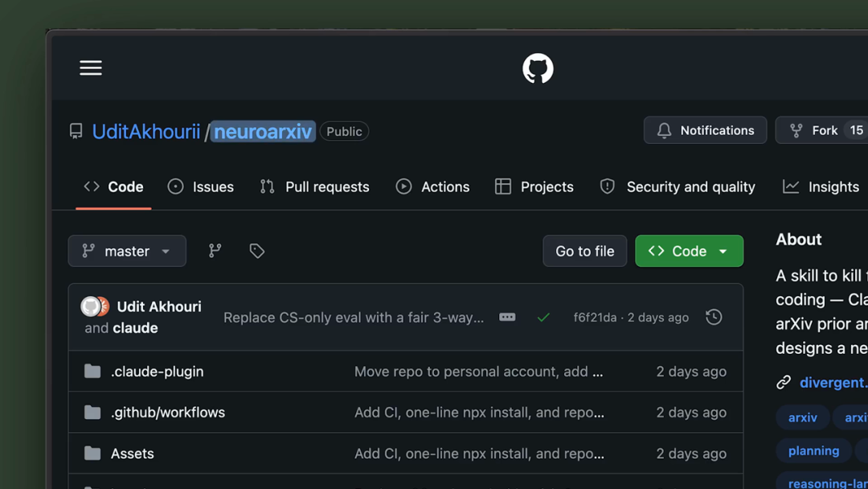Open the green Code dropdown button
Screen dimensions: 868x489
pos(690,251)
